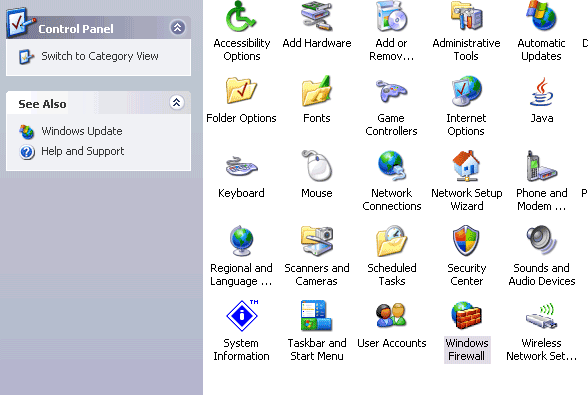Open Folder Options icon

(241, 91)
